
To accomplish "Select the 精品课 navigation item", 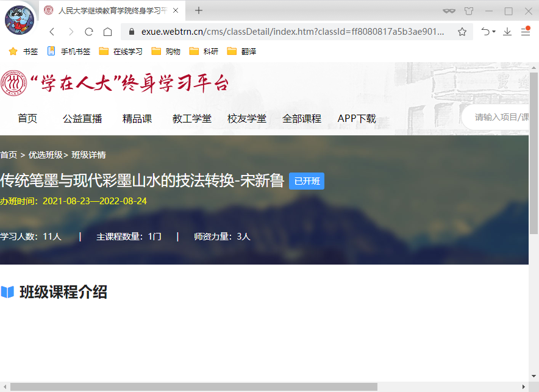I will 137,118.
